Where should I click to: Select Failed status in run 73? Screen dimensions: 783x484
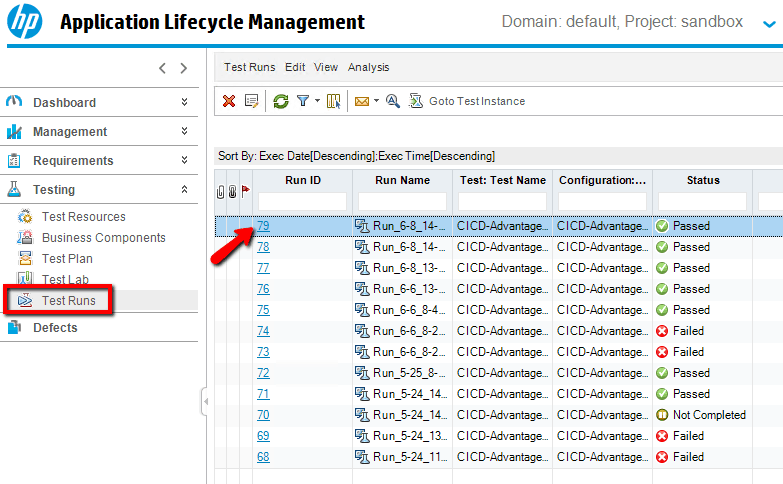pyautogui.click(x=688, y=352)
